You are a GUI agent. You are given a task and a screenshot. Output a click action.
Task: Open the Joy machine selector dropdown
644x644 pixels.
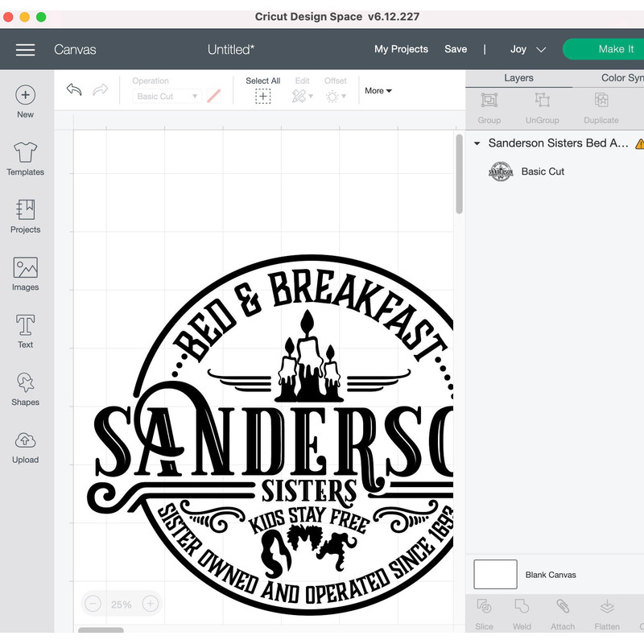coord(527,49)
